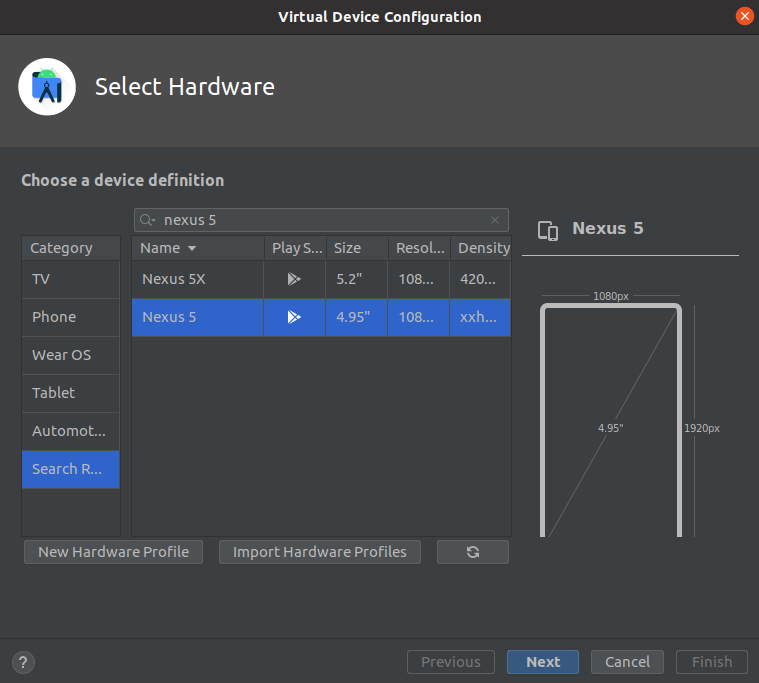The width and height of the screenshot is (759, 683).
Task: Click the refresh device list button
Action: 473,552
